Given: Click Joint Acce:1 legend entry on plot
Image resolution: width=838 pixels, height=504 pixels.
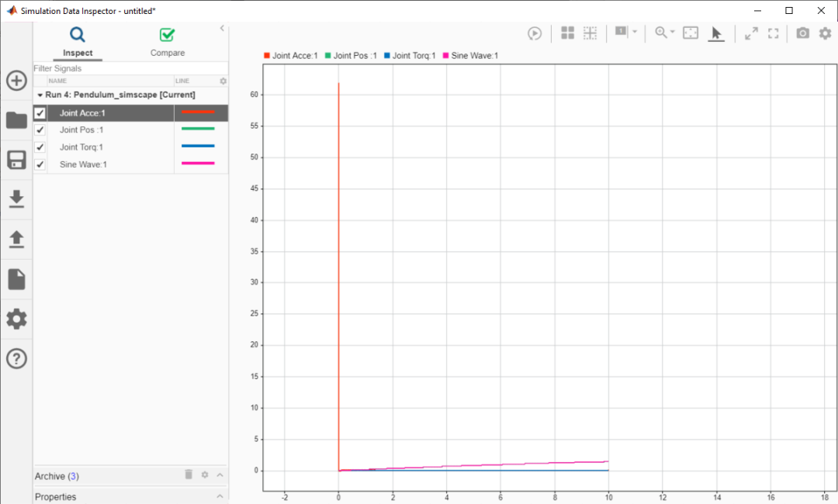Looking at the screenshot, I should click(x=291, y=56).
